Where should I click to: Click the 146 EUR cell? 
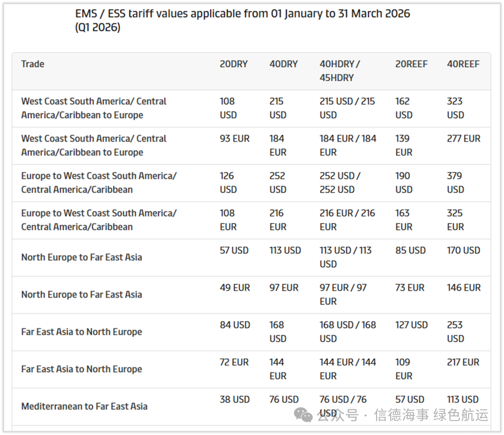[463, 288]
